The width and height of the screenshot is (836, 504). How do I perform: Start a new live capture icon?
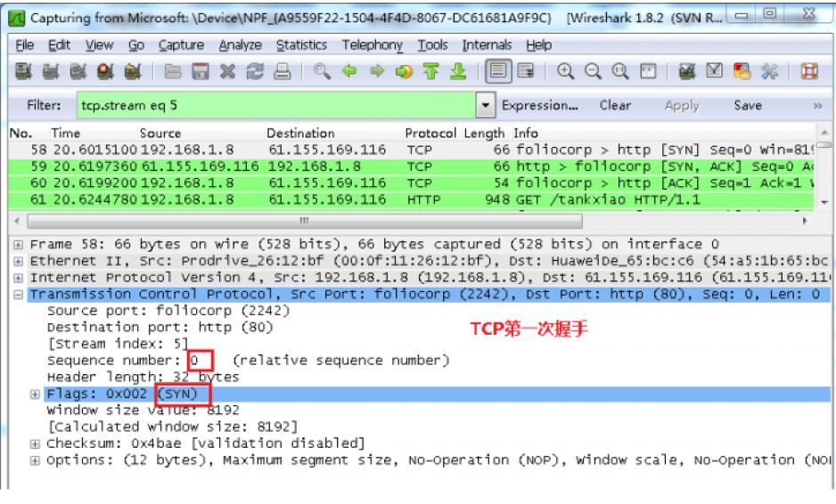(x=78, y=71)
